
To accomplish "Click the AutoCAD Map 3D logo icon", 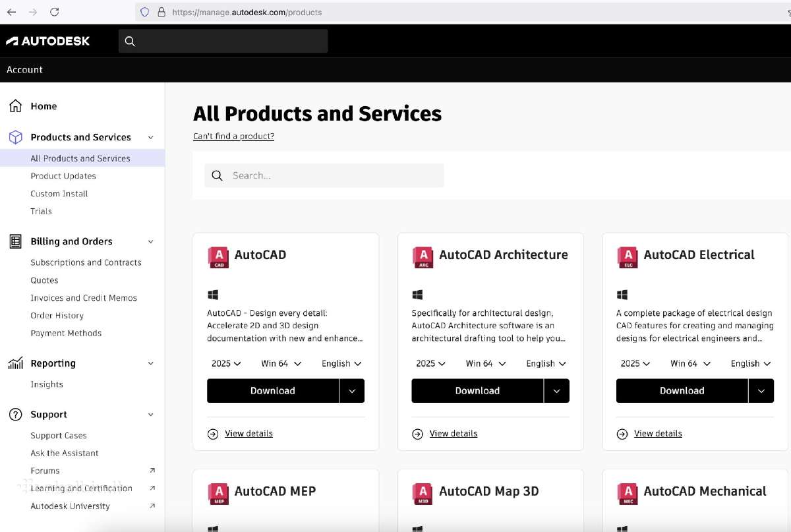I will click(423, 494).
